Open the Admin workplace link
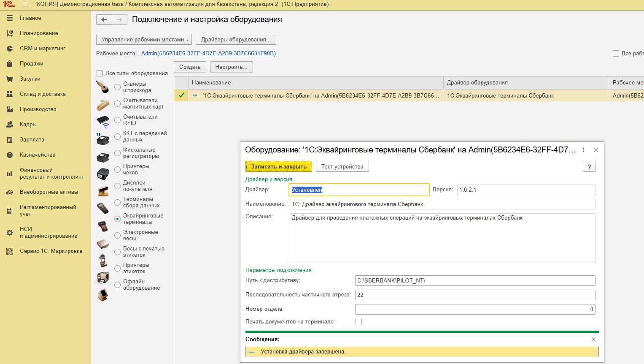The width and height of the screenshot is (644, 364). (208, 54)
